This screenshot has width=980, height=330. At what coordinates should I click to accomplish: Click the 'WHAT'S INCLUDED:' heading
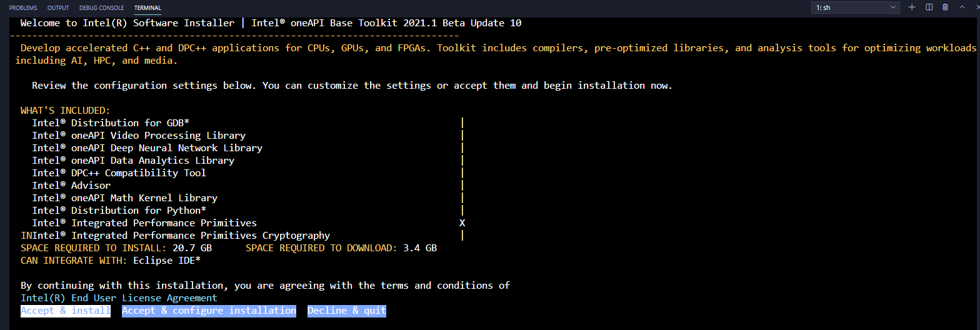[66, 111]
